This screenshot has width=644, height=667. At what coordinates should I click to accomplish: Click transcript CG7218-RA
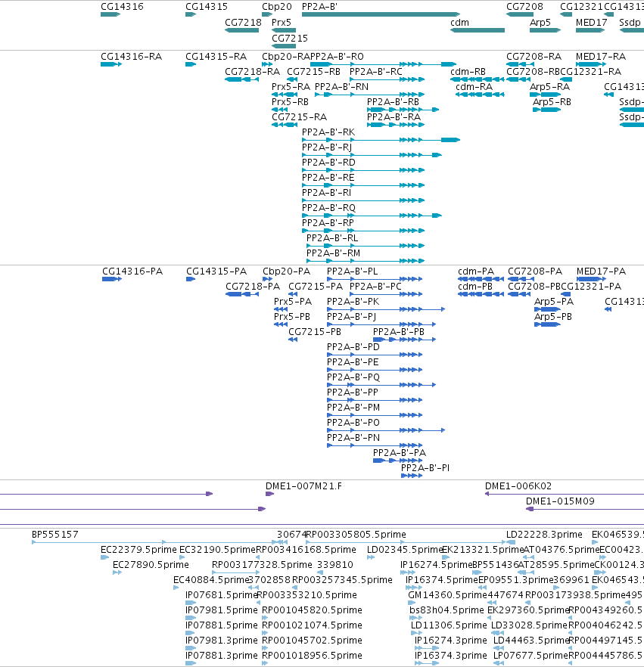[253, 72]
